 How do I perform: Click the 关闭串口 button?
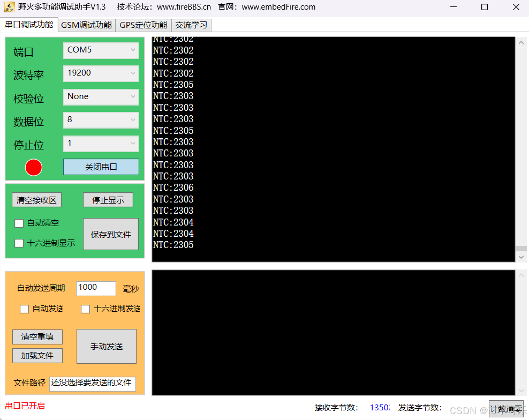[x=101, y=167]
